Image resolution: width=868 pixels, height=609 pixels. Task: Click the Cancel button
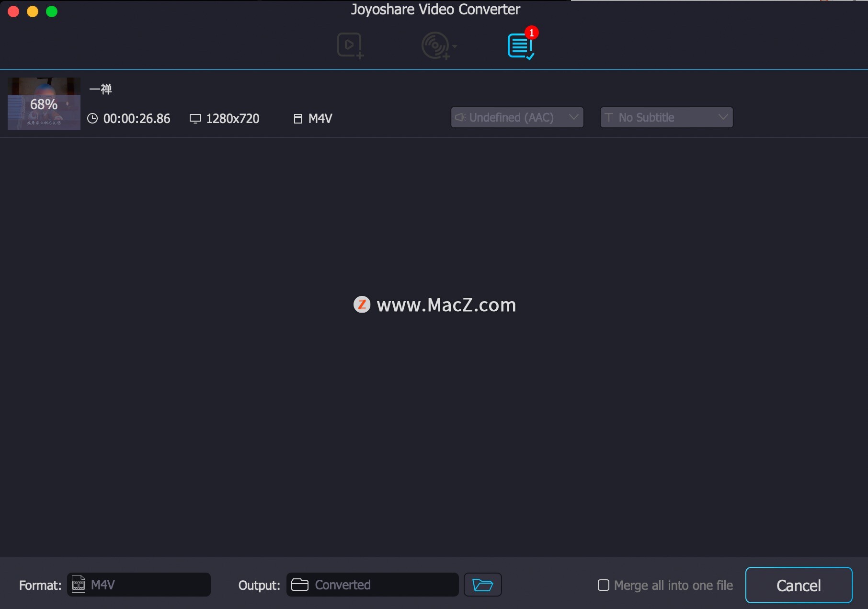pos(799,585)
